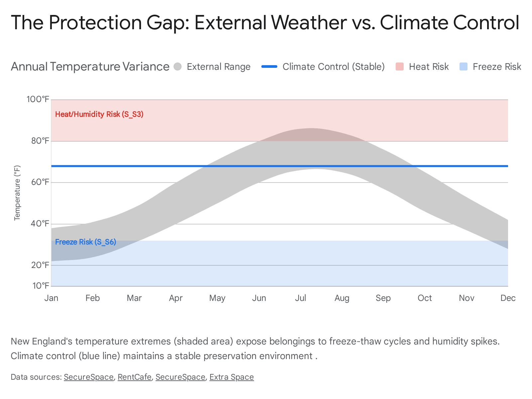Open the second SecureSpace source link
This screenshot has height=399, width=532.
click(180, 377)
